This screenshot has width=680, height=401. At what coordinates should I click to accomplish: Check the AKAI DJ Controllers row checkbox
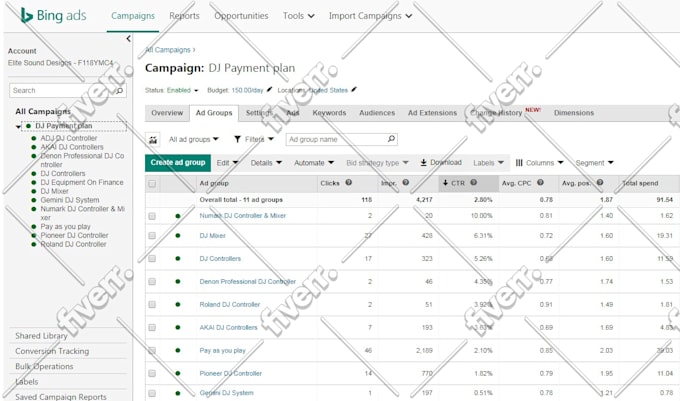(152, 328)
